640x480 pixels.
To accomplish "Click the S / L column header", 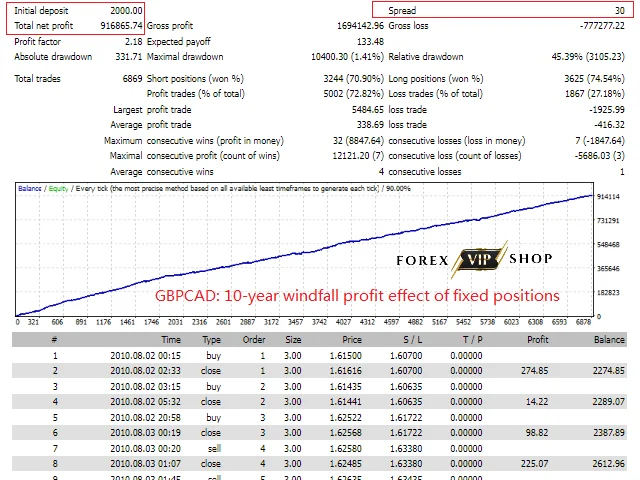I will tap(413, 340).
